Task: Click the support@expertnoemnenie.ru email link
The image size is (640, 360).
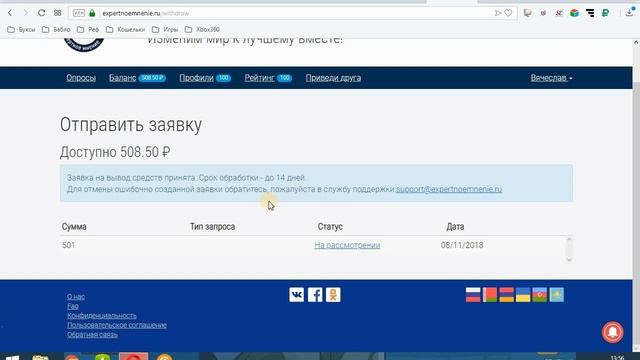Action: [x=449, y=189]
